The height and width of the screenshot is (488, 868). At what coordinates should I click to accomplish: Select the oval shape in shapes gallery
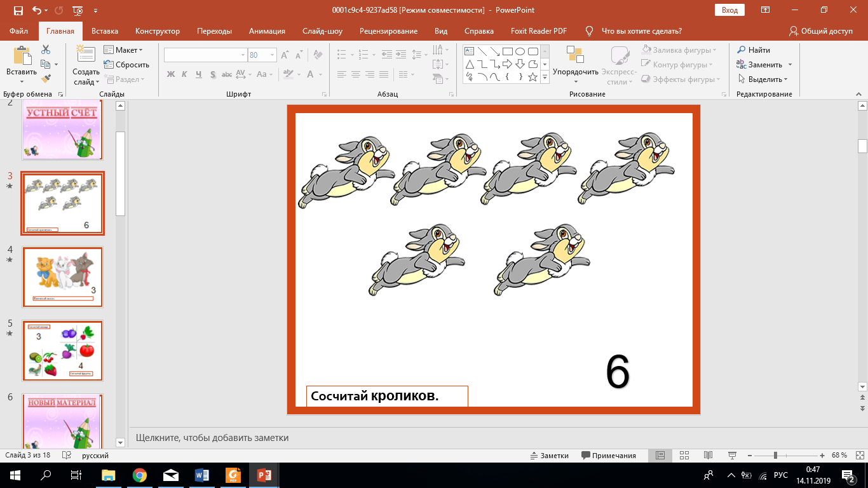(520, 51)
